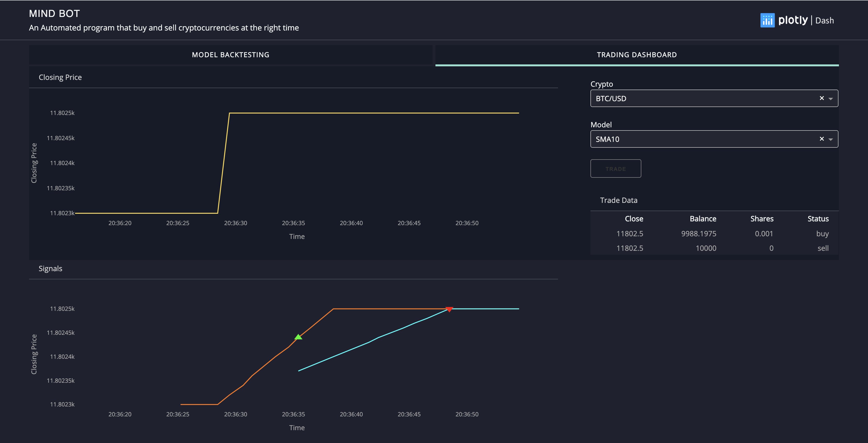The image size is (868, 443).
Task: Click Close value in sell row
Action: [629, 248]
